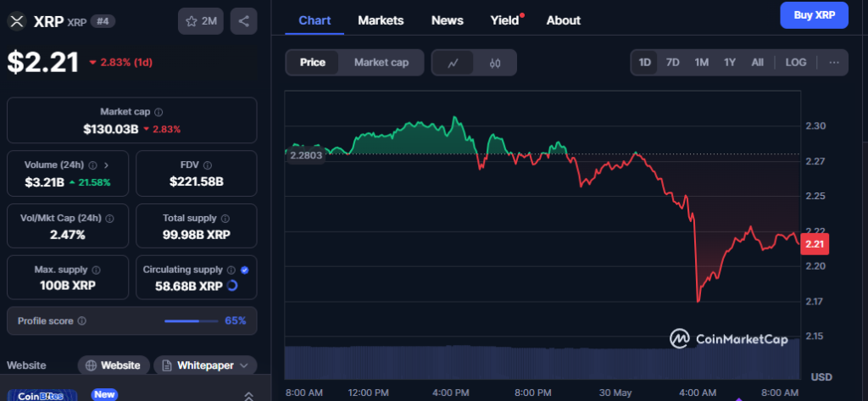Click the Buy XRP button
This screenshot has width=868, height=401.
coord(815,15)
